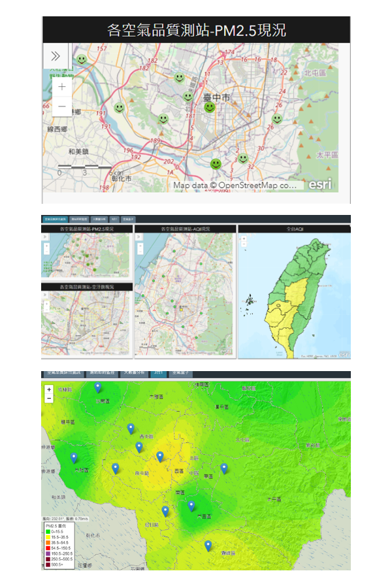Expand the side panel with double-chevron button
This screenshot has height=588, width=392.
point(56,56)
